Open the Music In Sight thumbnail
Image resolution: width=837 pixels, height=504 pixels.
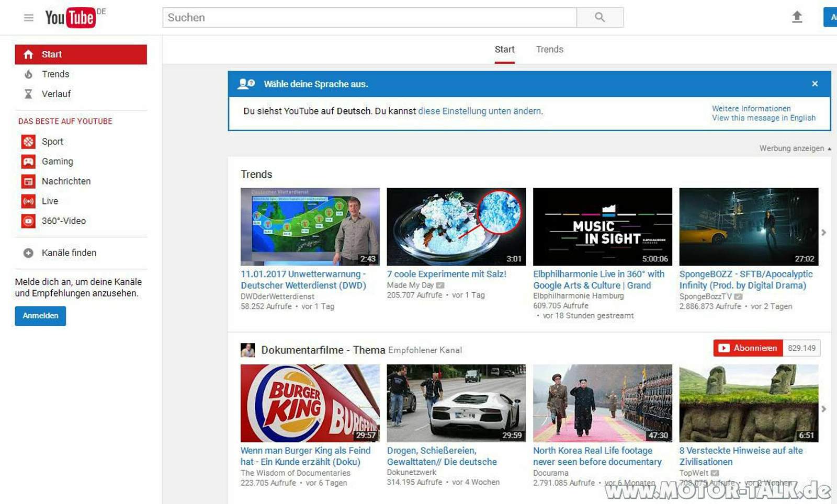(x=603, y=227)
